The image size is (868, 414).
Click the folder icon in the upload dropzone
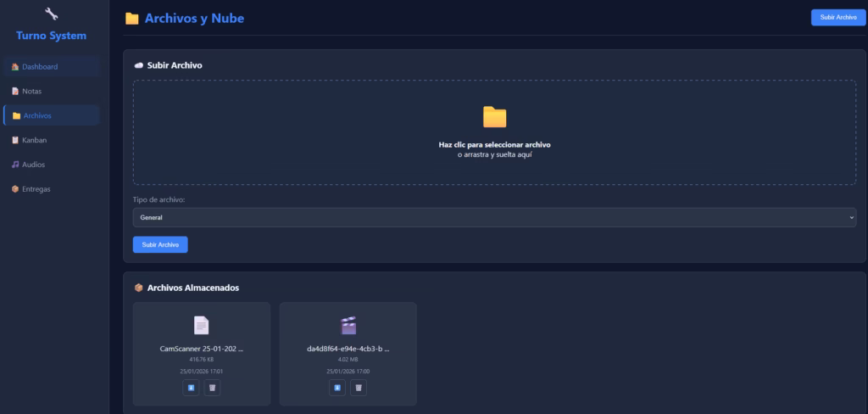point(494,117)
